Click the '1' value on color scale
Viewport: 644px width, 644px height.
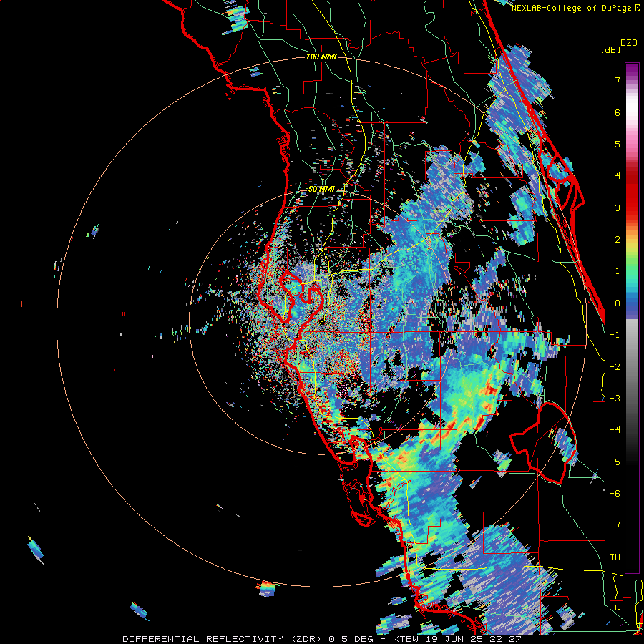tap(618, 271)
